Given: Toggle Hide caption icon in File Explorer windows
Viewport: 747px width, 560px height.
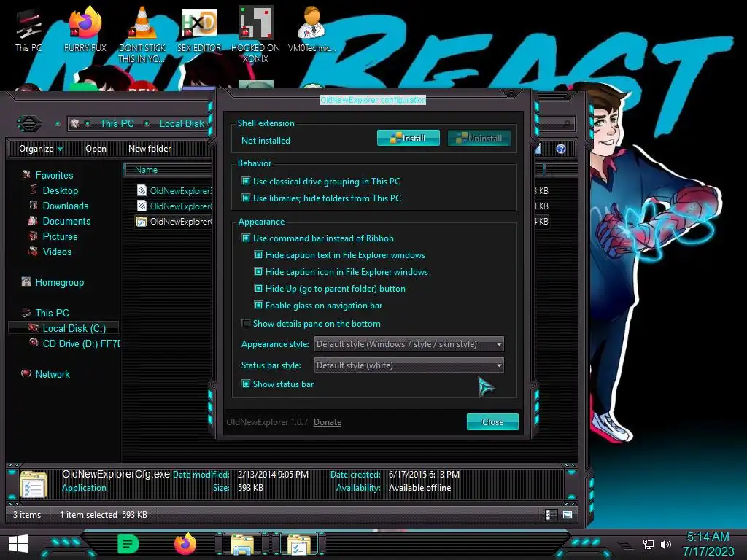Looking at the screenshot, I should coord(258,271).
